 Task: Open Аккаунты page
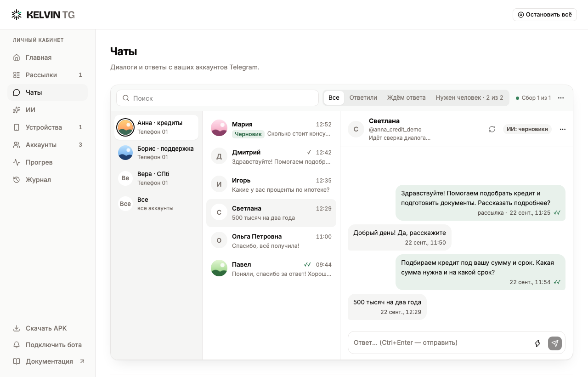point(47,145)
